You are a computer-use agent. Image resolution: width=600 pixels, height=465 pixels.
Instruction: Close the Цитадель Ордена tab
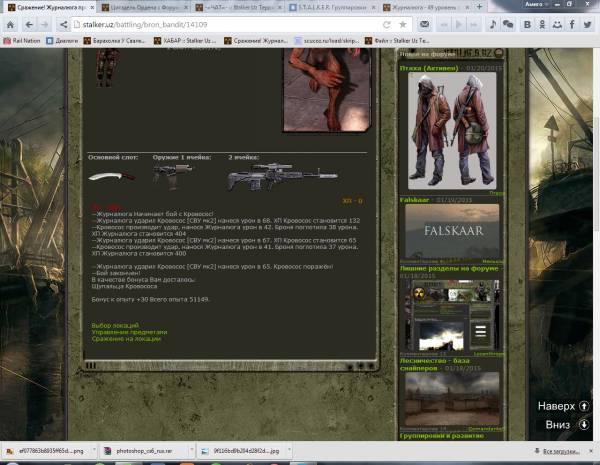click(186, 7)
